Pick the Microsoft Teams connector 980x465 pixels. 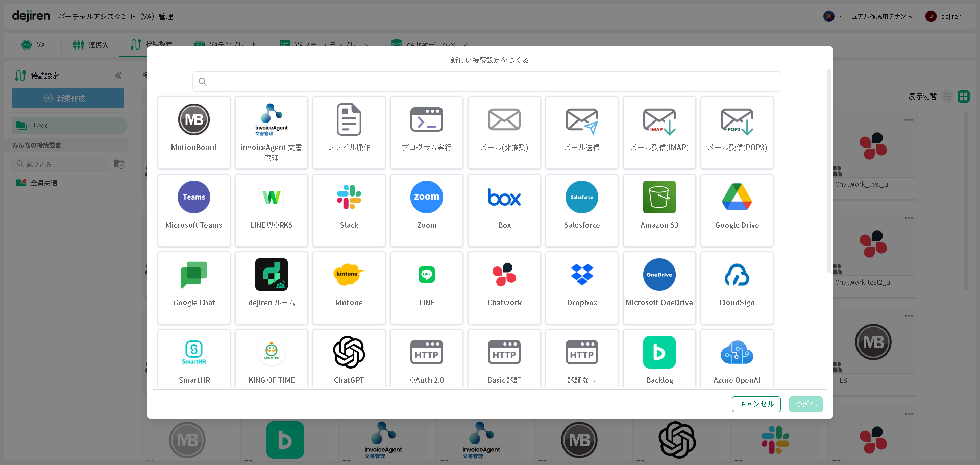coord(194,198)
